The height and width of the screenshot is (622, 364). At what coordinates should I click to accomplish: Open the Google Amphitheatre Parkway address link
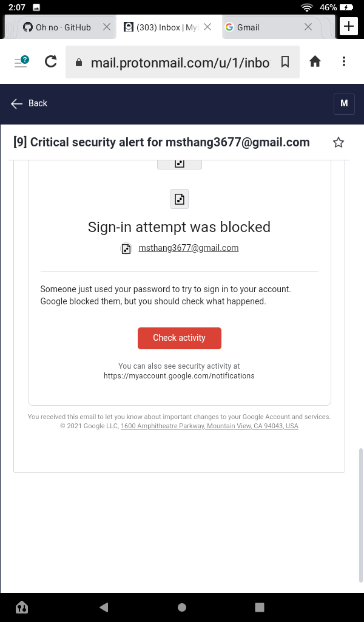pyautogui.click(x=209, y=426)
